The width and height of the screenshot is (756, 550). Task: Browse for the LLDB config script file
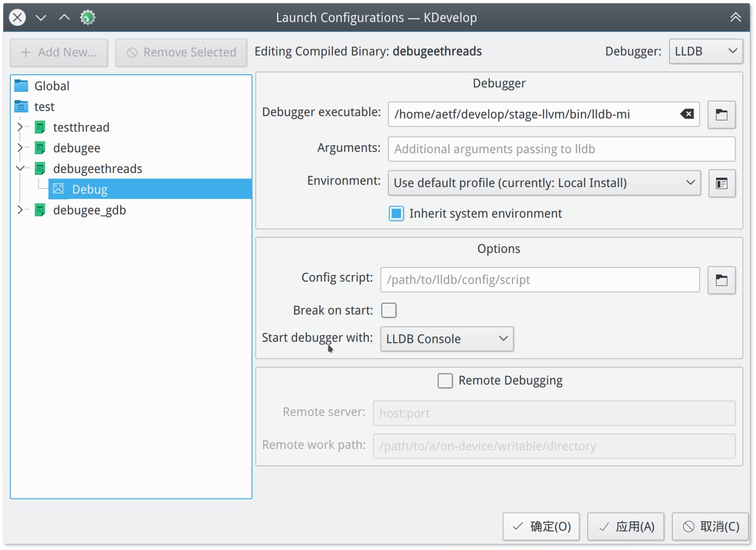coord(721,280)
